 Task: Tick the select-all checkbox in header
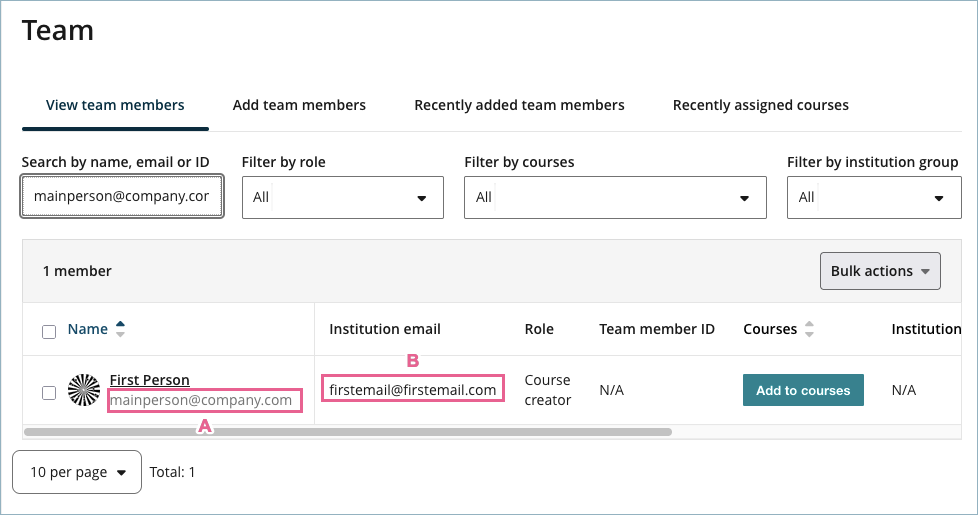[x=49, y=331]
